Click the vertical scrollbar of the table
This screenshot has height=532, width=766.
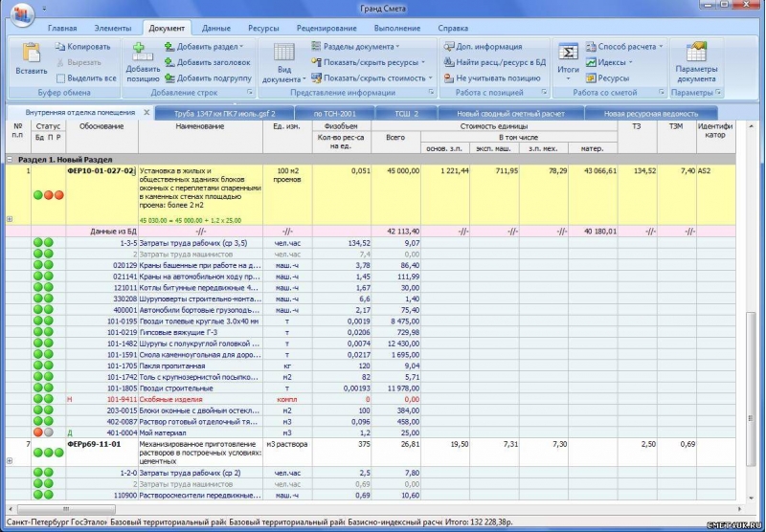tap(751, 335)
